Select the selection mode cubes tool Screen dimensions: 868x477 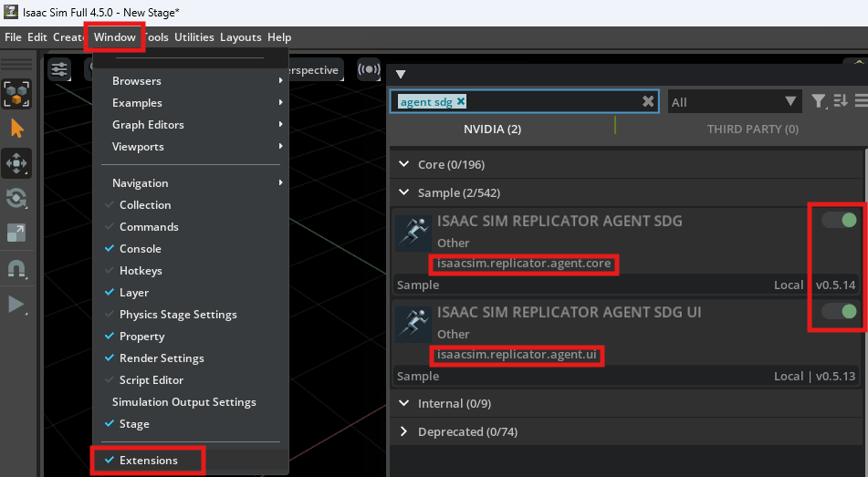pyautogui.click(x=16, y=94)
